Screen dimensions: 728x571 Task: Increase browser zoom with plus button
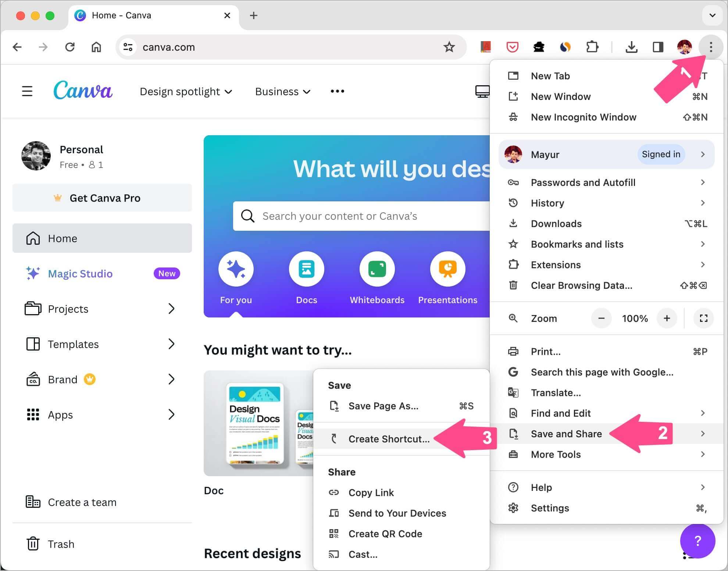tap(667, 318)
